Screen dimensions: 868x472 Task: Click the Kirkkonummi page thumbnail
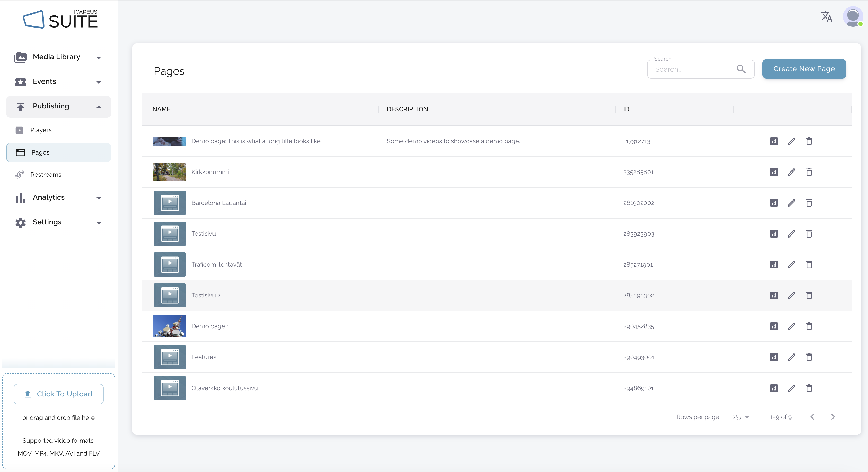click(170, 172)
